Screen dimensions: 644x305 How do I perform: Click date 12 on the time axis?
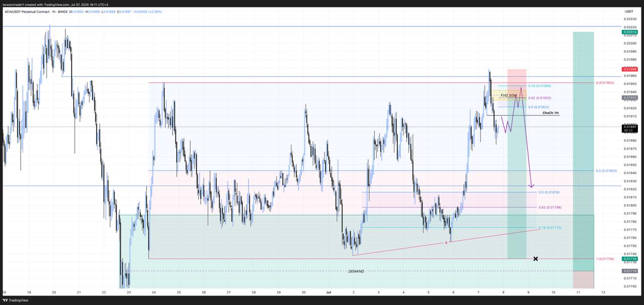[603, 292]
